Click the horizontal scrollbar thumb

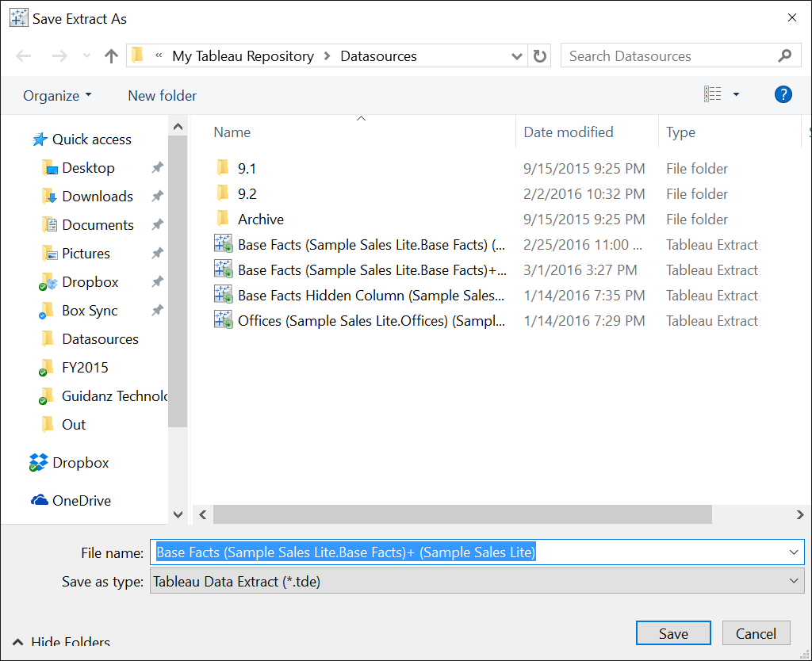click(x=462, y=514)
